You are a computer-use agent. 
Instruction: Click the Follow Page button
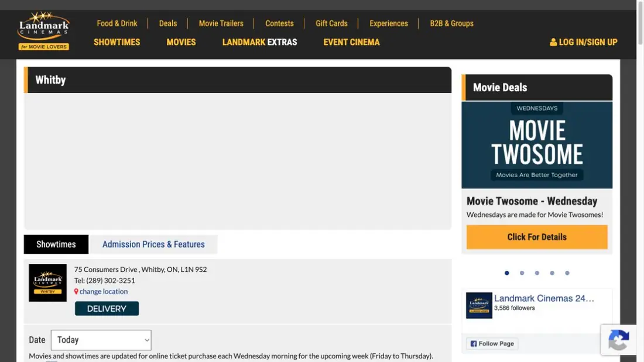point(492,343)
